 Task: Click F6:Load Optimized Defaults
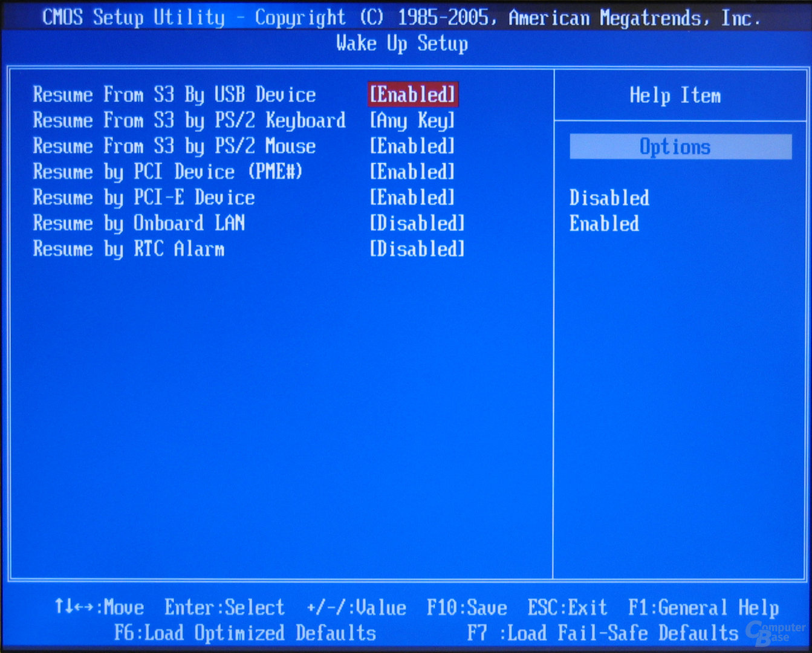pos(245,633)
